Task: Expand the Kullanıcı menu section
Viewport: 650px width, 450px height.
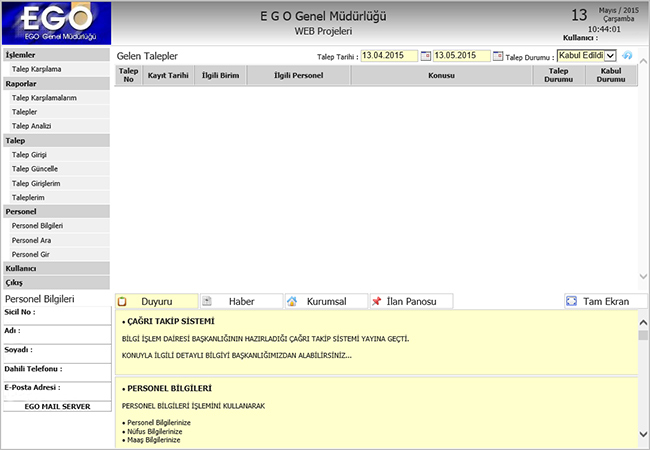Action: [54, 269]
